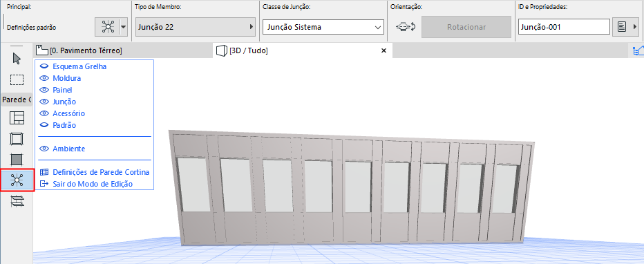Choose the Accessory tool icon
The height and width of the screenshot is (264, 644).
pos(17,200)
